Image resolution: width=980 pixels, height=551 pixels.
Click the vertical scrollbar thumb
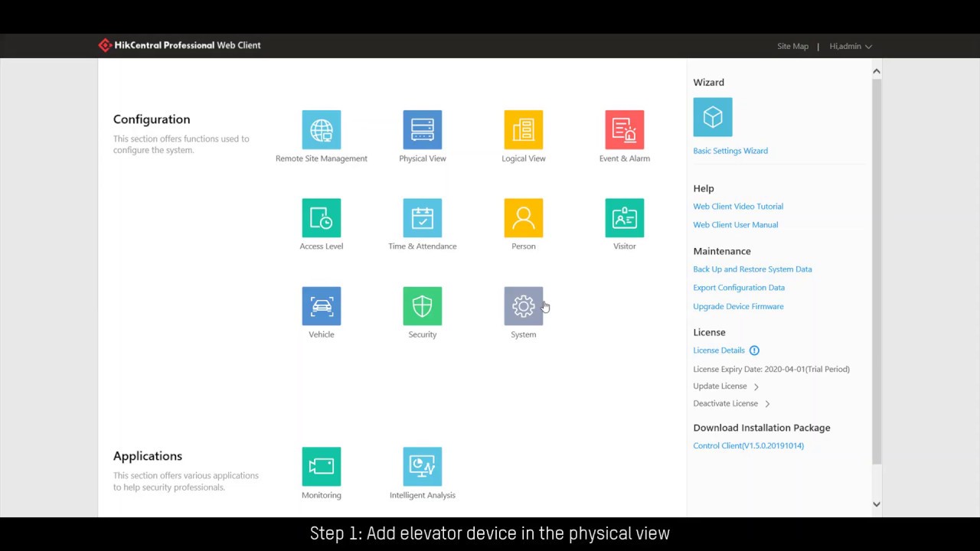877,271
